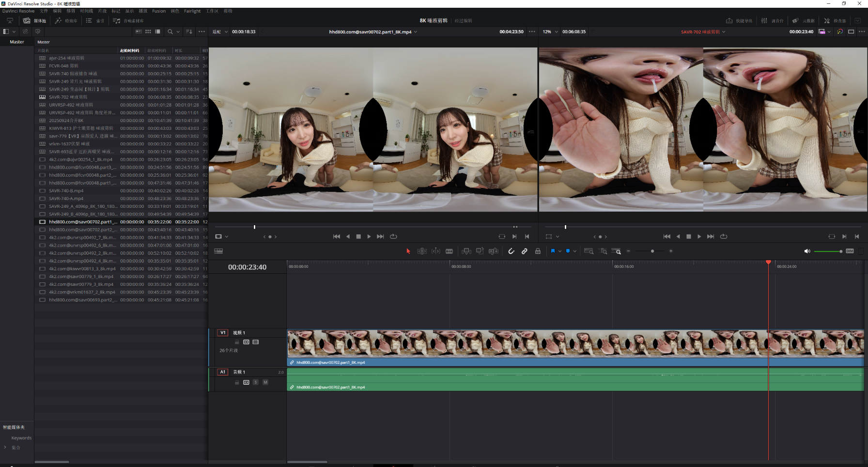The height and width of the screenshot is (467, 868).
Task: Switch media pool to list view
Action: point(157,31)
